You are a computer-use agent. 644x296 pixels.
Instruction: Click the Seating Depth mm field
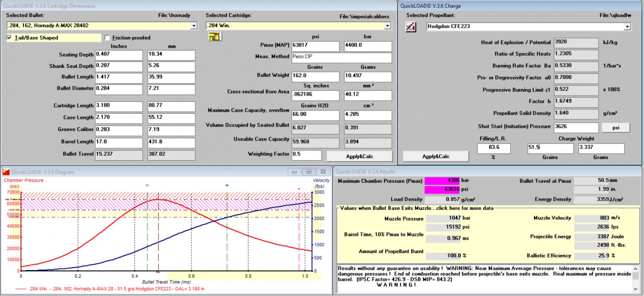point(171,55)
